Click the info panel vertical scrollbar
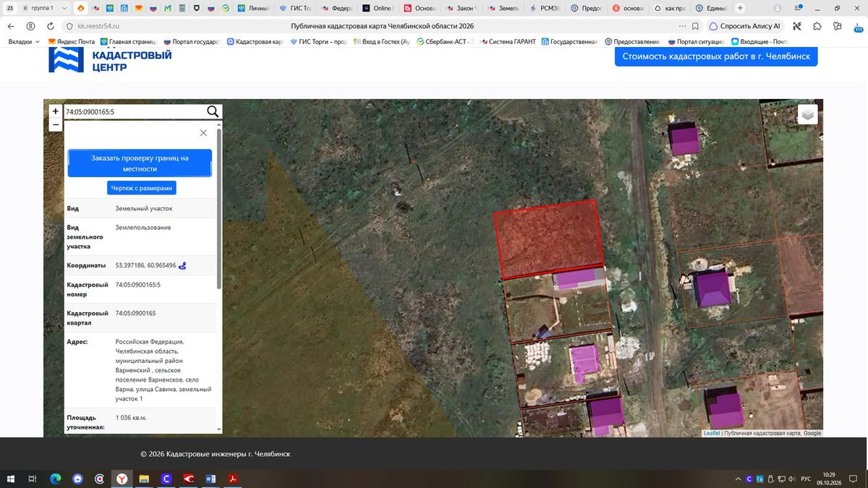The height and width of the screenshot is (488, 868). pyautogui.click(x=218, y=210)
